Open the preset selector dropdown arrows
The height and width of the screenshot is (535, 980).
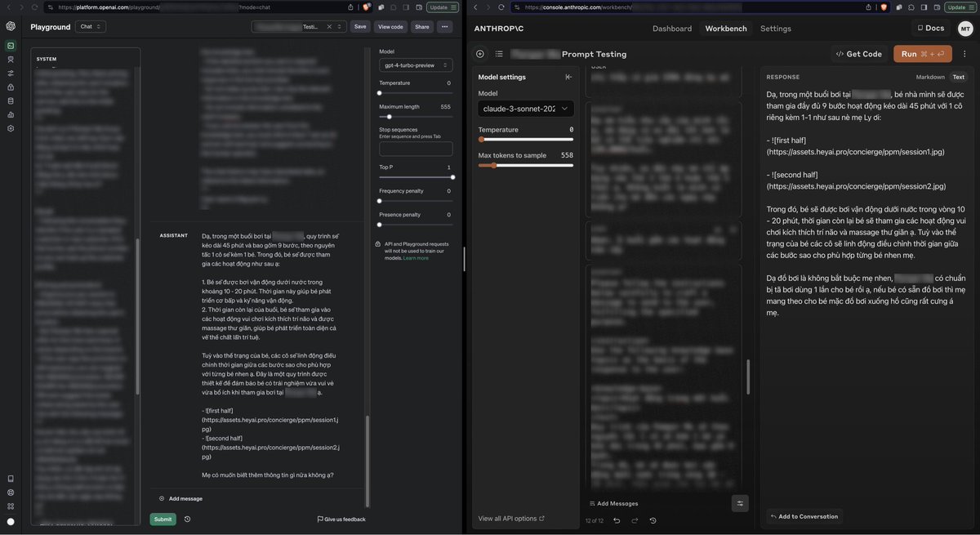[341, 26]
